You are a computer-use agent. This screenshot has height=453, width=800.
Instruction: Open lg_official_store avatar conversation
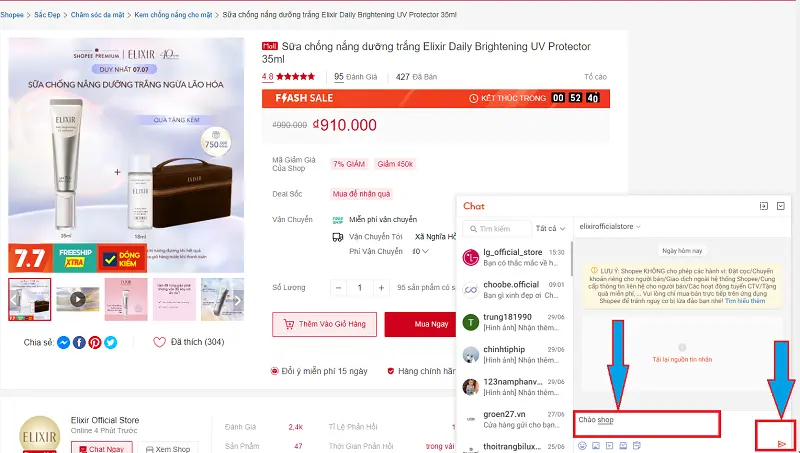click(x=470, y=257)
